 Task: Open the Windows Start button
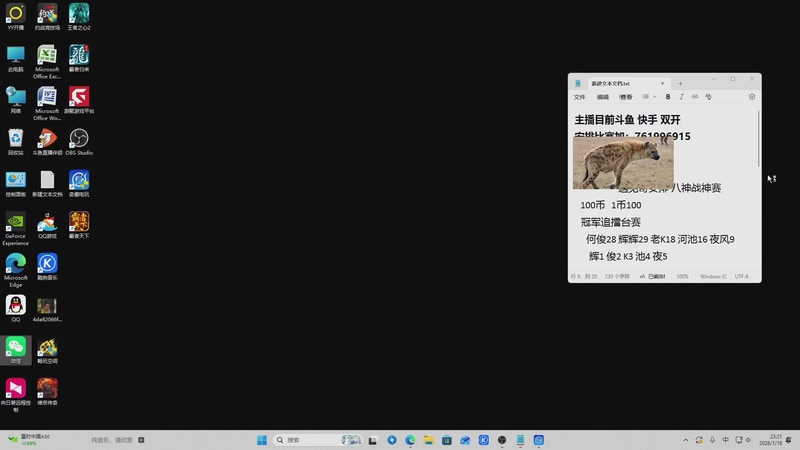(x=262, y=440)
